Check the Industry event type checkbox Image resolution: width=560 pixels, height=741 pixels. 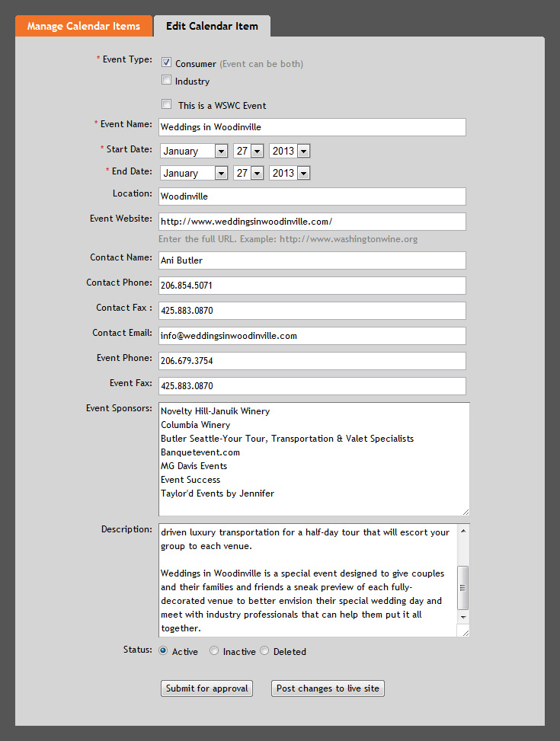(x=166, y=80)
